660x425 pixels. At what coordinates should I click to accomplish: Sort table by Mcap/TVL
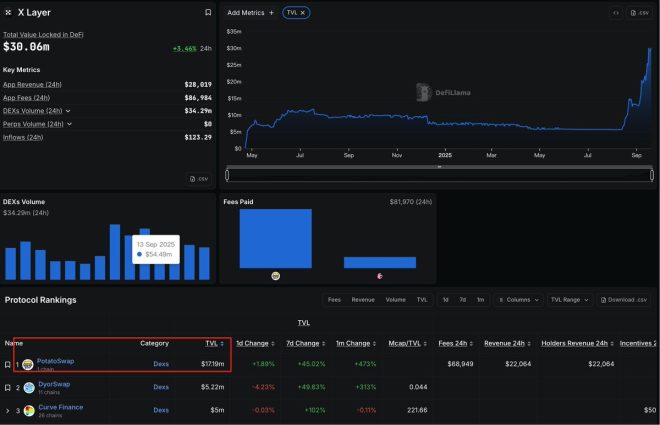click(407, 343)
